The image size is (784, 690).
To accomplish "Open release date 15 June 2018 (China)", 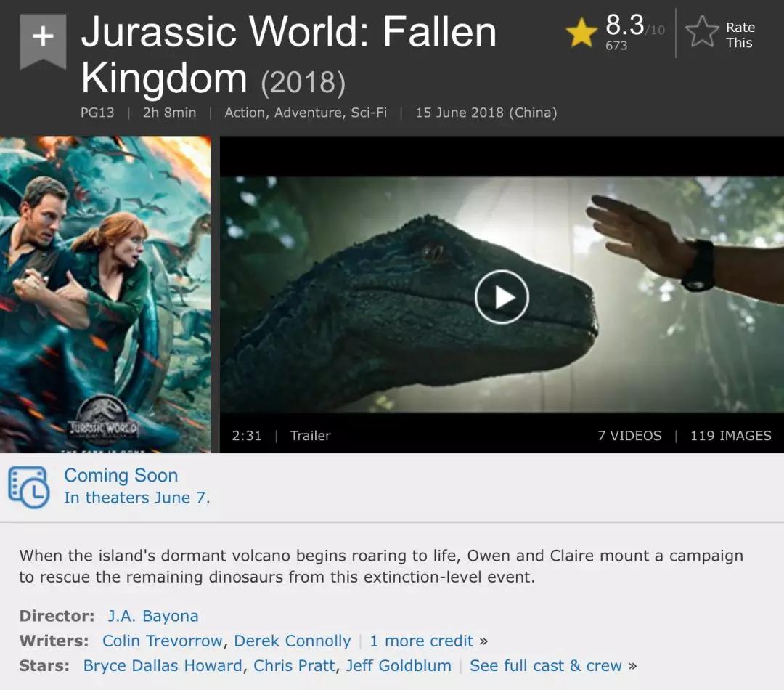I will 486,113.
